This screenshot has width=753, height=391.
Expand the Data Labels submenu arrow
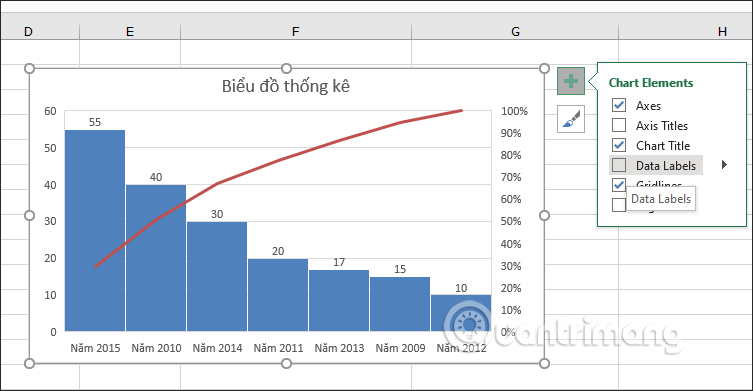click(x=724, y=165)
